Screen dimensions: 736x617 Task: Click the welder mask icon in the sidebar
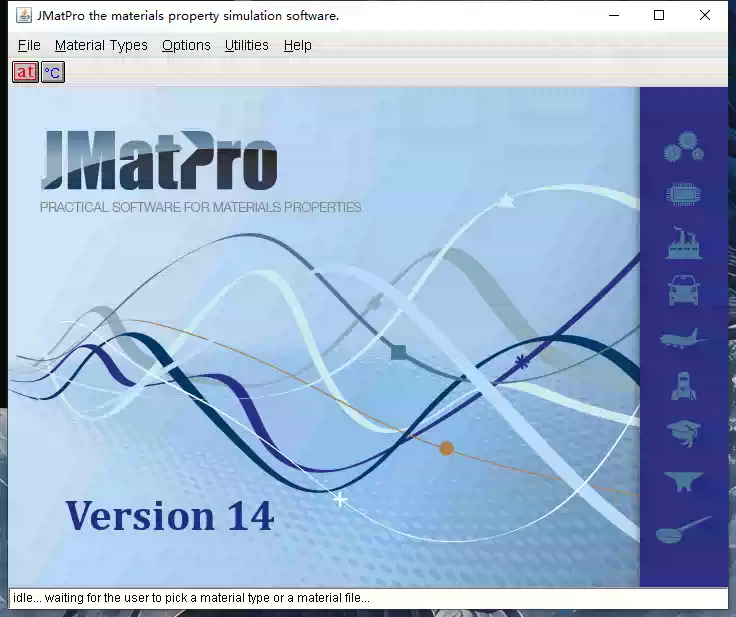(683, 386)
